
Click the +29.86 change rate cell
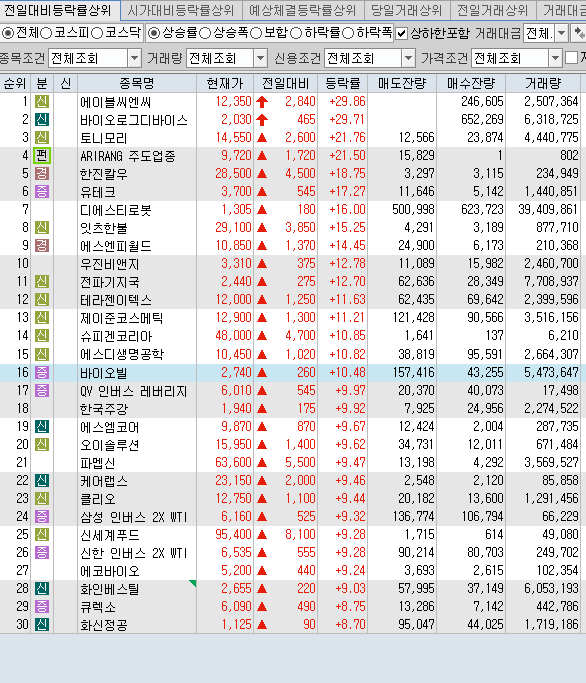(347, 101)
